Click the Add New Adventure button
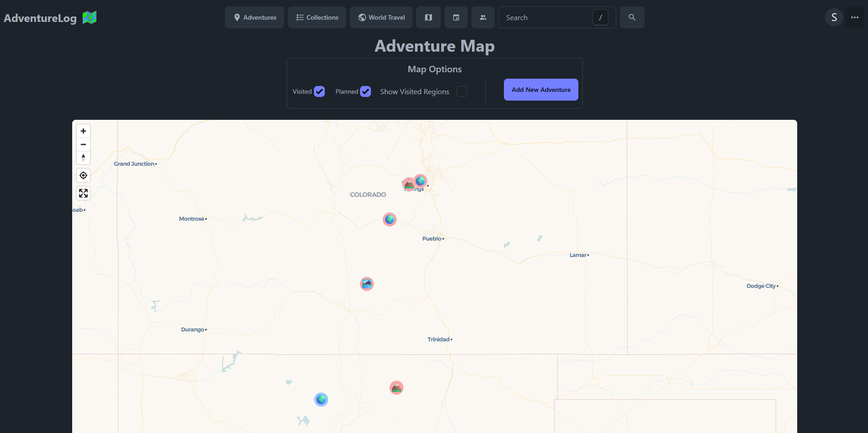Image resolution: width=868 pixels, height=433 pixels. click(x=540, y=90)
